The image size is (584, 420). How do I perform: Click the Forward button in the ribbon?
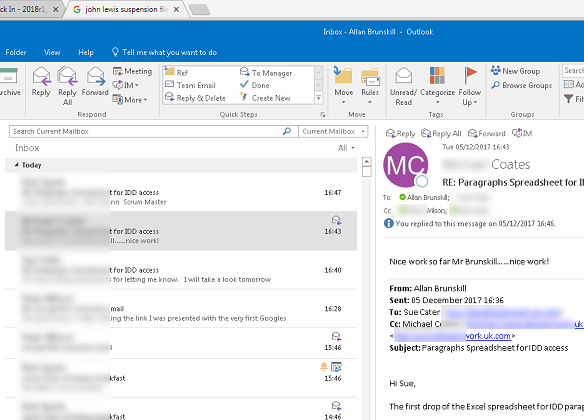(x=95, y=82)
